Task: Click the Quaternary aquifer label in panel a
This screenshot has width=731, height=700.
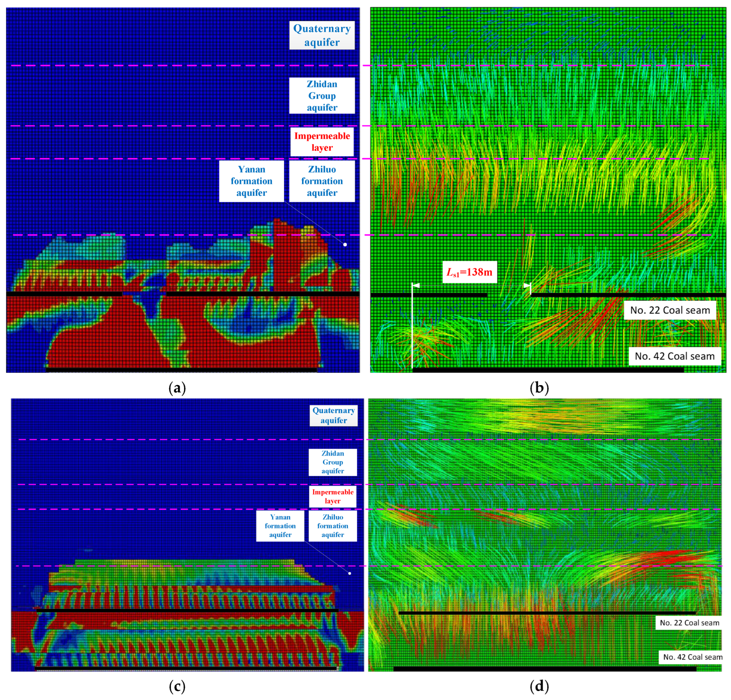Action: [322, 35]
